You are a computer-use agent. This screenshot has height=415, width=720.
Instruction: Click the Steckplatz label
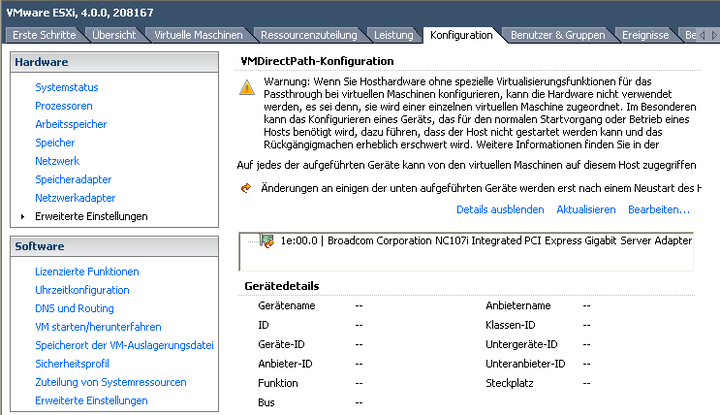(509, 383)
